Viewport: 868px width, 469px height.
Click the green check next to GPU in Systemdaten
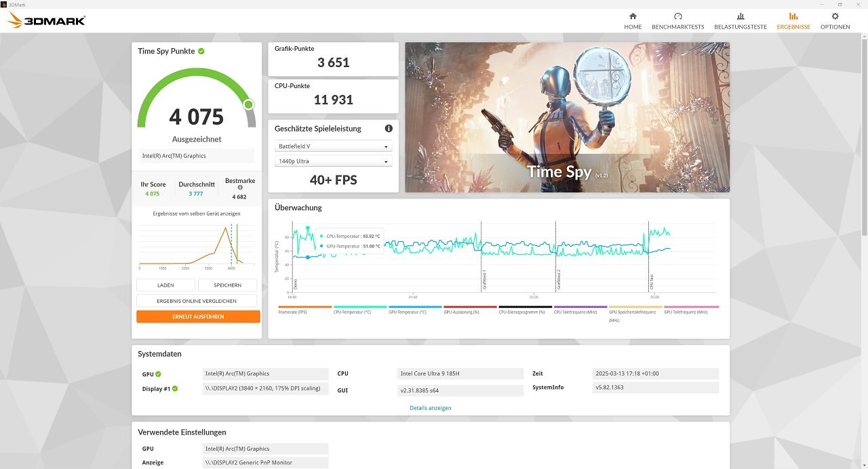(158, 373)
